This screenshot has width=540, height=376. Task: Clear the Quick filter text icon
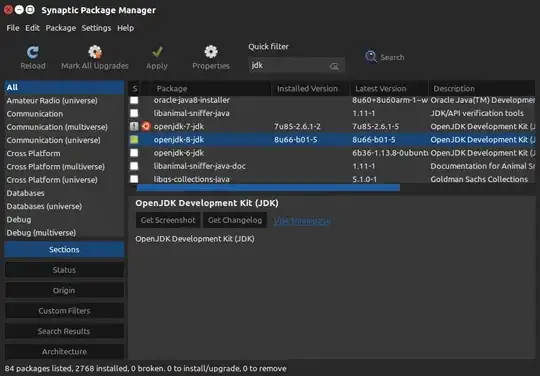pyautogui.click(x=334, y=66)
